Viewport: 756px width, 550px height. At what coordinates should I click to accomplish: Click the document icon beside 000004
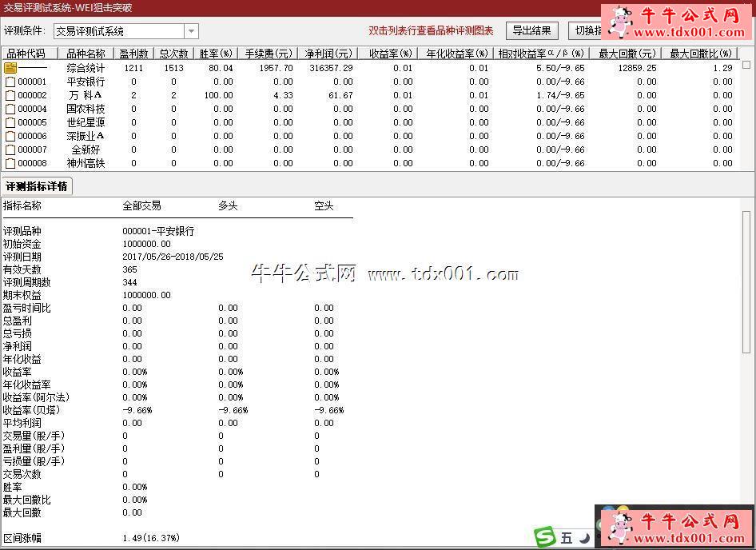[10, 109]
